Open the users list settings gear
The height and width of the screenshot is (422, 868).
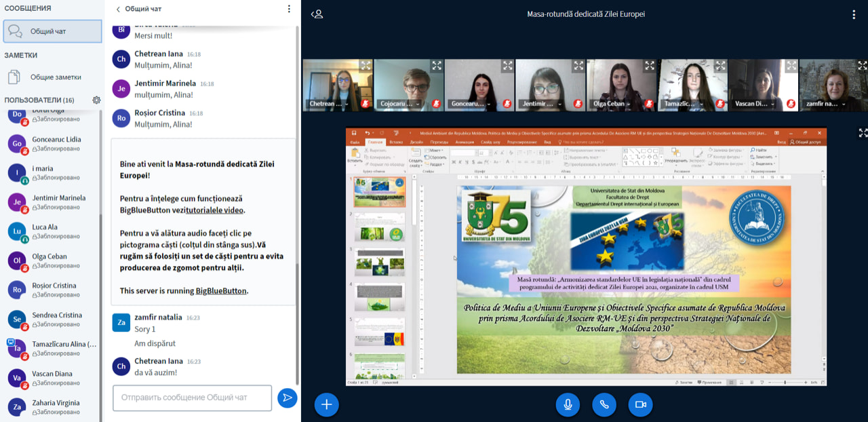coord(96,100)
